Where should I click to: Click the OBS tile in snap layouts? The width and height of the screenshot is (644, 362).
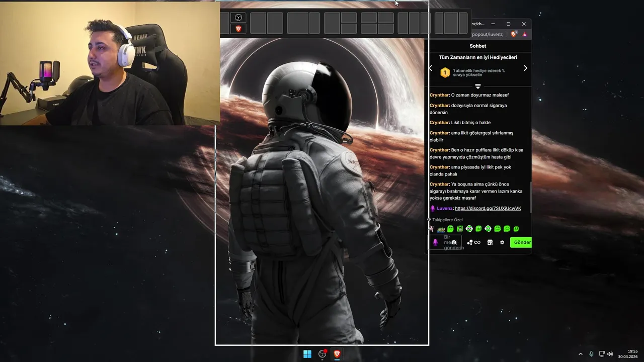238,18
